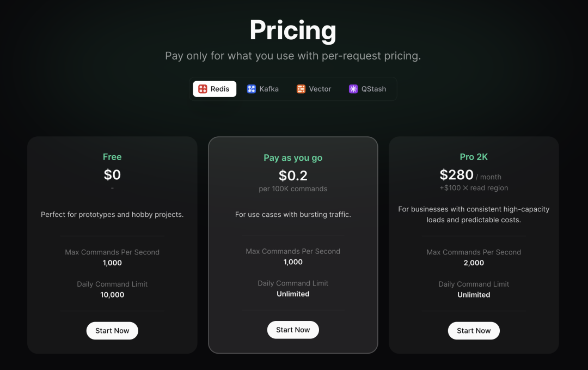This screenshot has height=370, width=588.
Task: Click the Vector database icon
Action: 301,88
